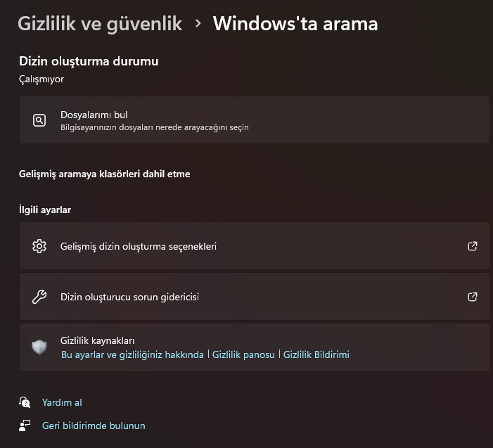Click the magnifier icon beside Dosyalarımı bul
Image resolution: width=493 pixels, height=448 pixels.
pyautogui.click(x=39, y=120)
